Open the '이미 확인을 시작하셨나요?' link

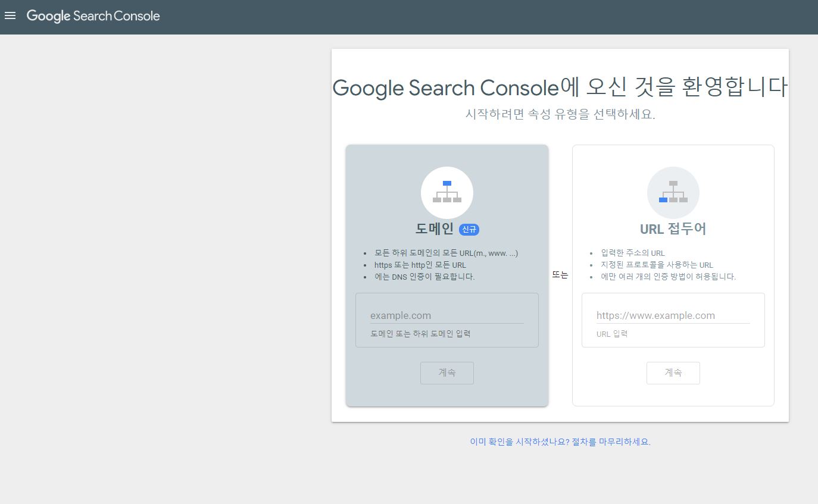[560, 442]
